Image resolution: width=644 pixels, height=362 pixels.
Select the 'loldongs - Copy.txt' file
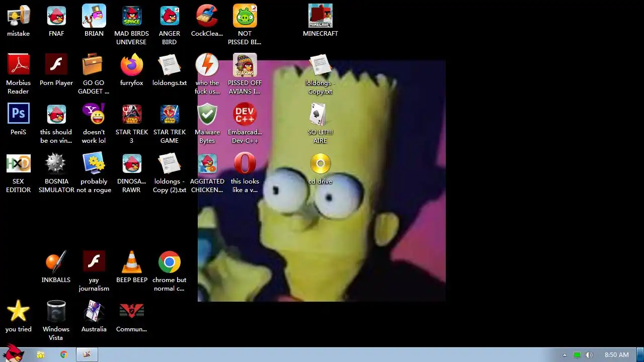pos(320,74)
